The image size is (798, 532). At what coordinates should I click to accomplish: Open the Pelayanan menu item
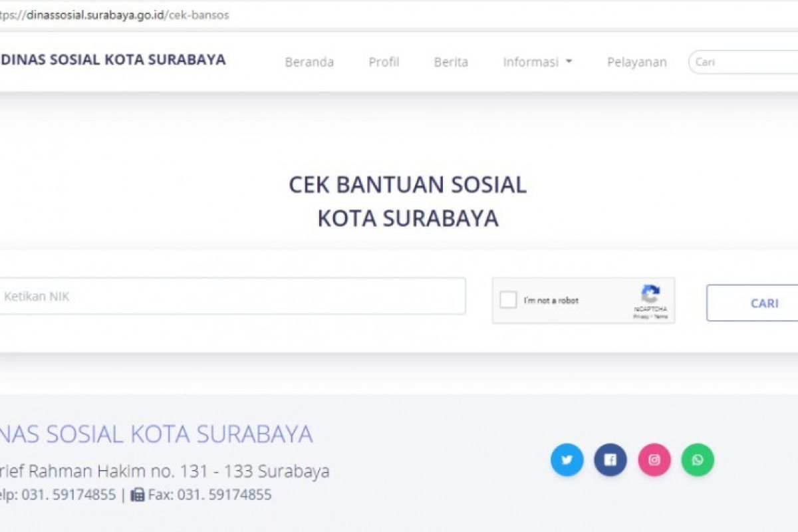[x=636, y=62]
